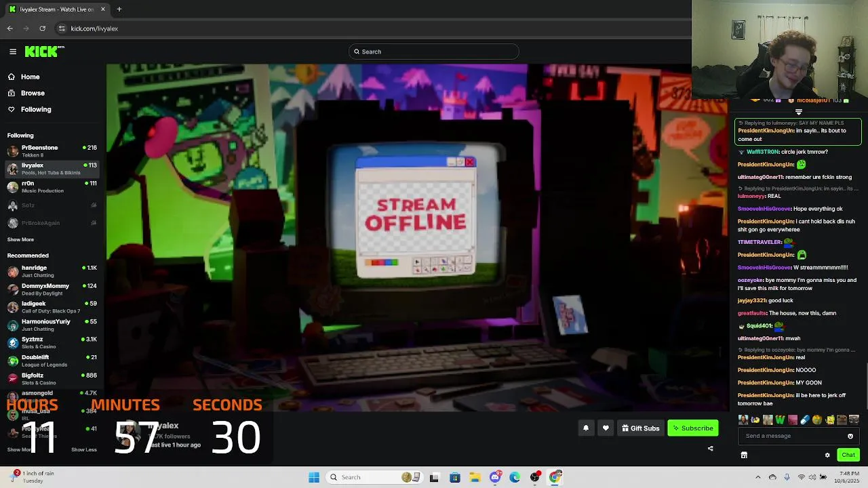Select the SpongeBob emote
Viewport: 868px width, 488px height.
point(829,420)
